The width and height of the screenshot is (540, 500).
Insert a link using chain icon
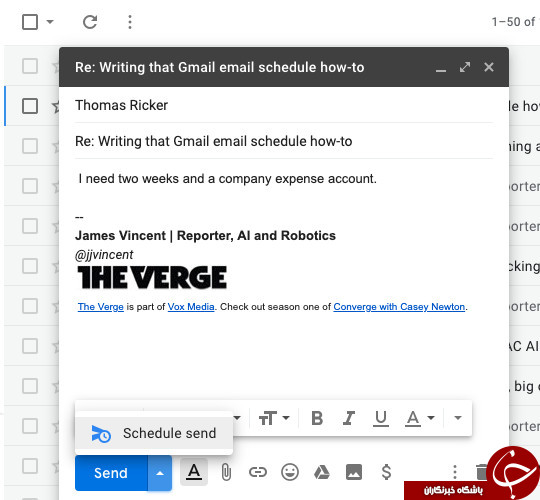pyautogui.click(x=258, y=472)
